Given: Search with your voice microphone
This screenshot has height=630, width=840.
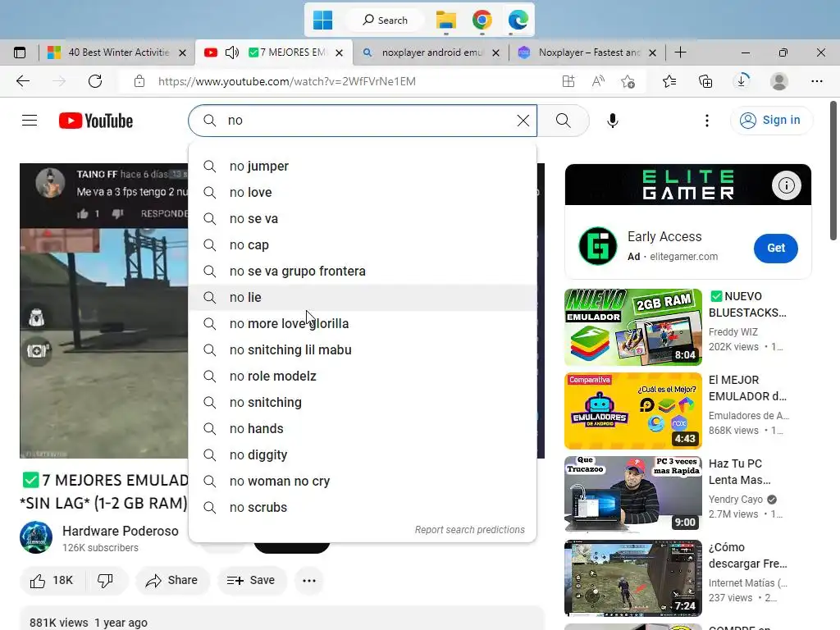Looking at the screenshot, I should [613, 121].
